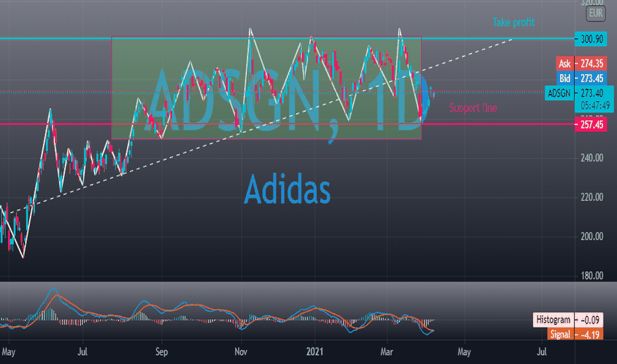617x364 pixels.
Task: Click the 180.00 price axis label
Action: pyautogui.click(x=592, y=276)
